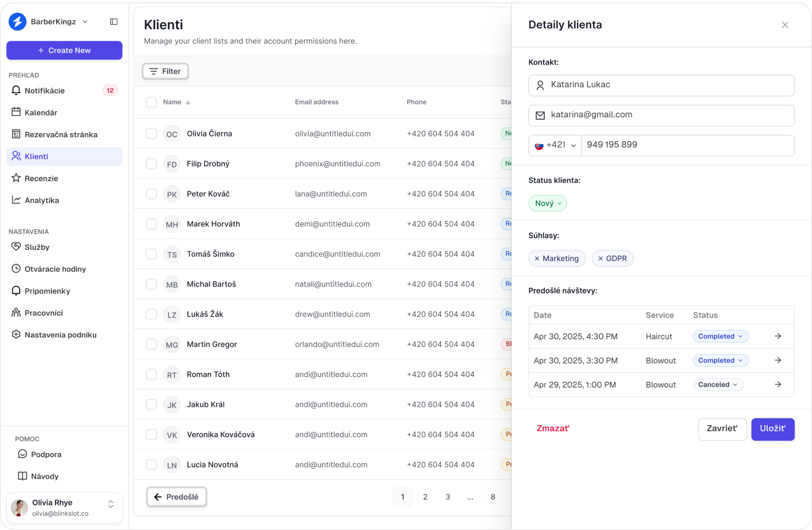Image resolution: width=812 pixels, height=530 pixels.
Task: Click the Recenzie star icon
Action: coord(16,178)
